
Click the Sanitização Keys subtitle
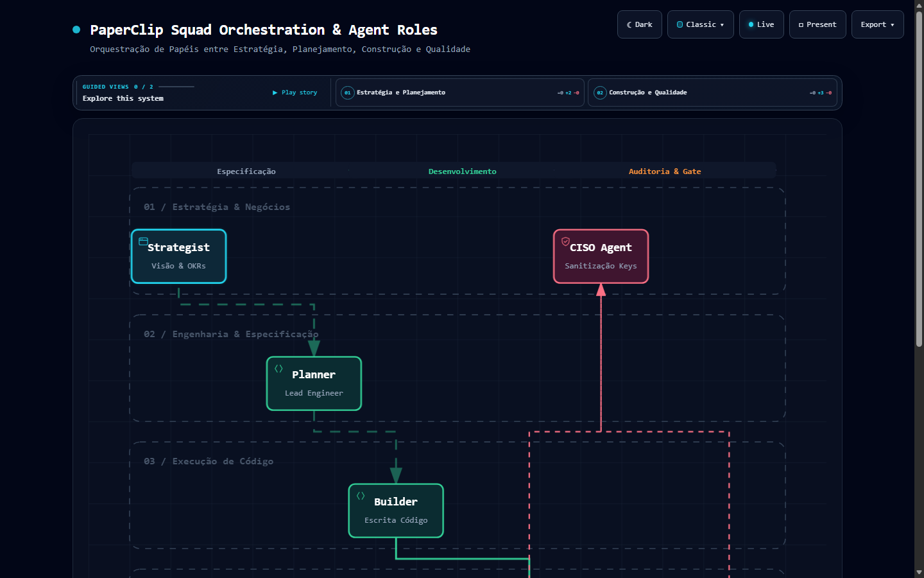601,266
